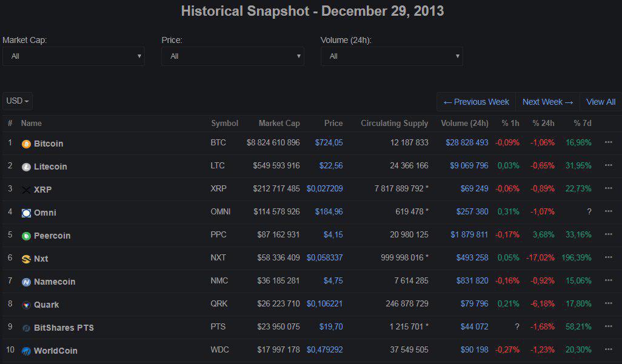Open the Omni name link
This screenshot has height=364, width=622.
pyautogui.click(x=45, y=213)
